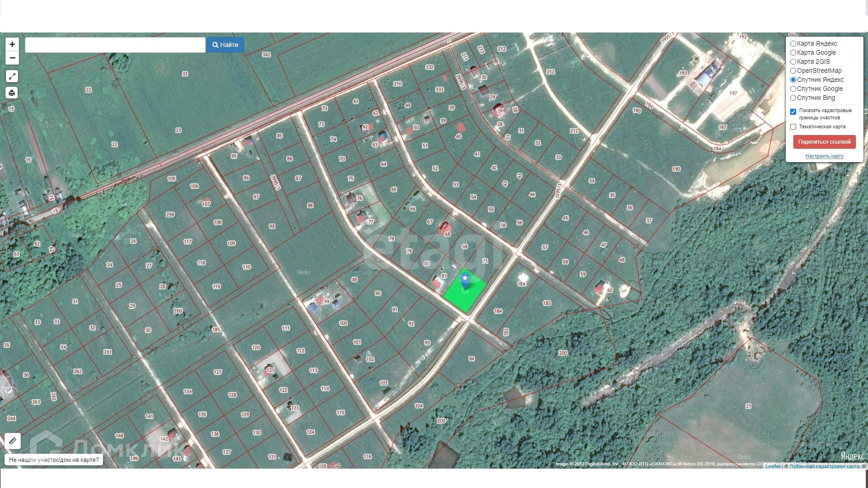The width and height of the screenshot is (868, 488).
Task: Enable Тематическая карта checkbox
Action: [x=793, y=127]
